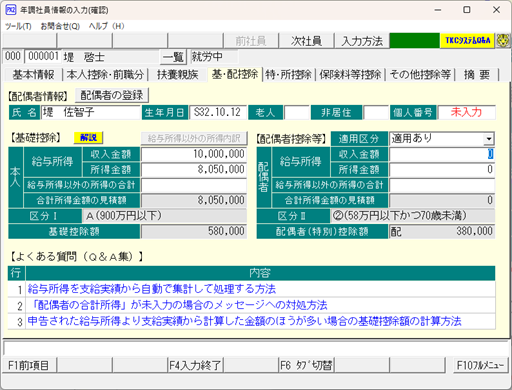Close the 年調社員情報の入力 window
This screenshot has width=512, height=390.
[x=496, y=10]
